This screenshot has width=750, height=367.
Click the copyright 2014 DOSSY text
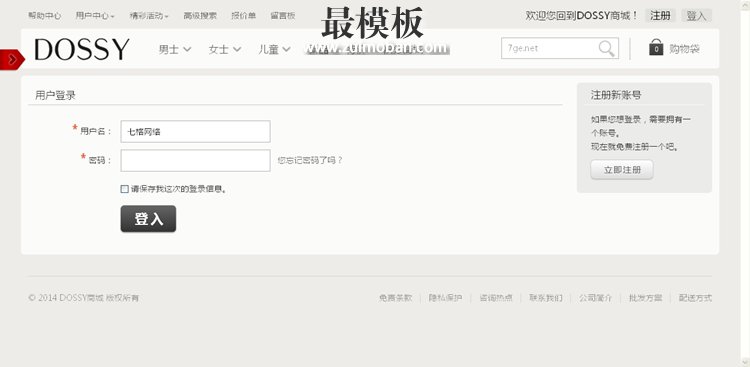tap(84, 298)
